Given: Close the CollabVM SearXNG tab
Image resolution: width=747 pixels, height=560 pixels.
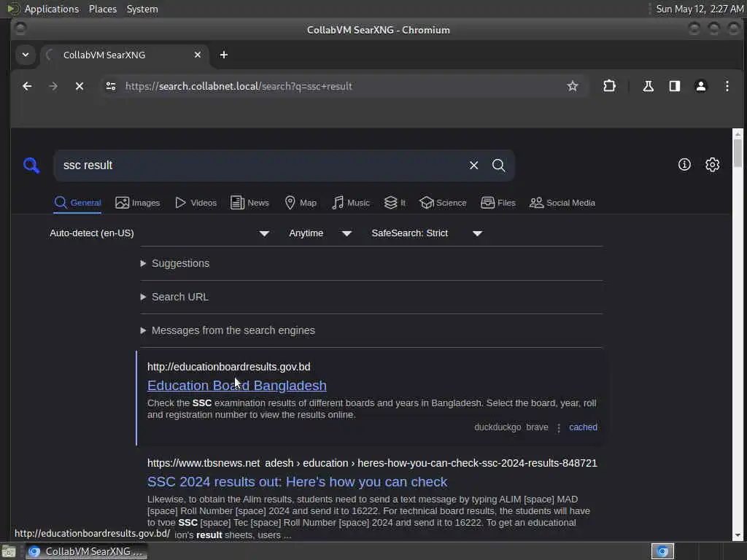Looking at the screenshot, I should tap(198, 55).
